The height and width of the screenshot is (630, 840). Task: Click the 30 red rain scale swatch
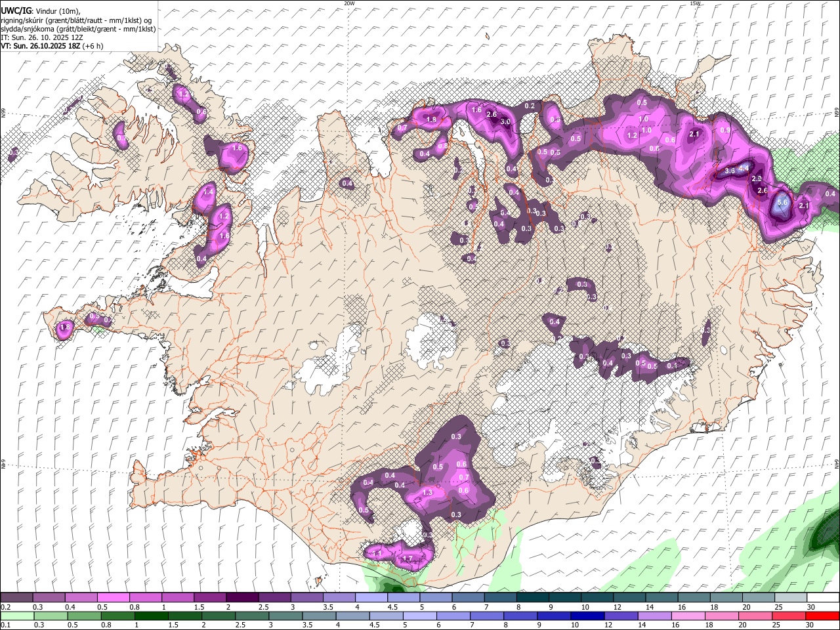tap(823, 616)
